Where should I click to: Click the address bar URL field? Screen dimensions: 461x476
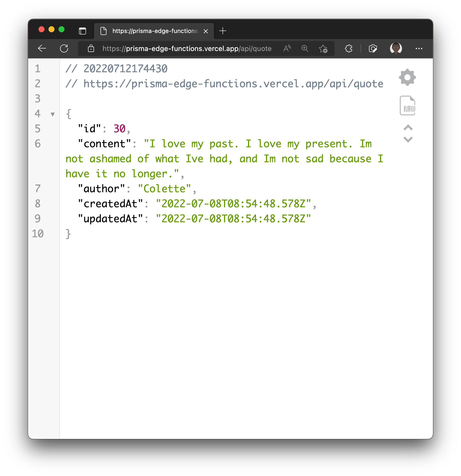click(187, 48)
